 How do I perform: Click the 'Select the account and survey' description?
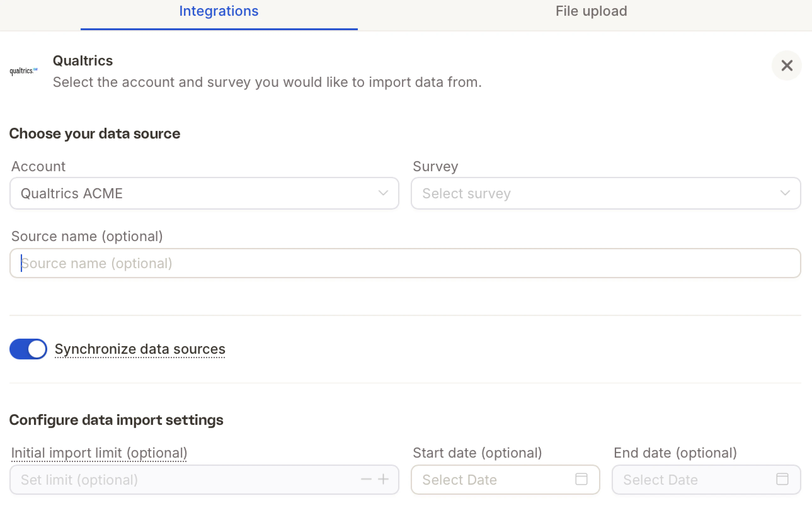(x=267, y=82)
